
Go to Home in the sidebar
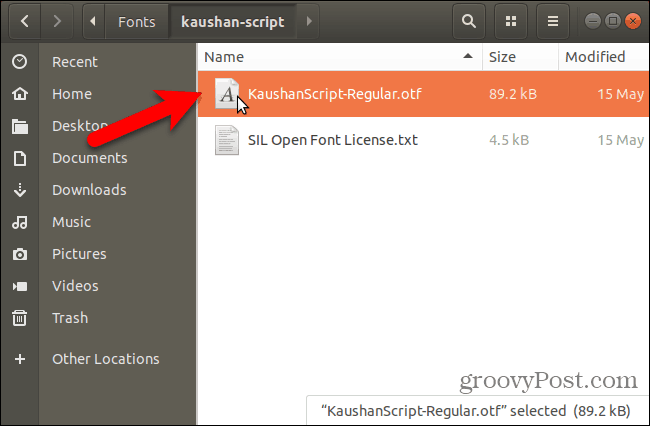72,94
